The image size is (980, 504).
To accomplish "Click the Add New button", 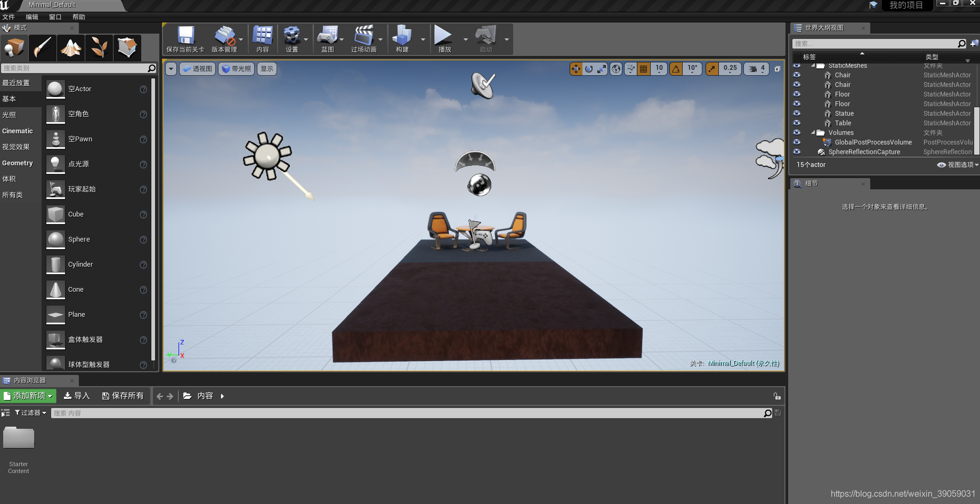I will pyautogui.click(x=28, y=396).
